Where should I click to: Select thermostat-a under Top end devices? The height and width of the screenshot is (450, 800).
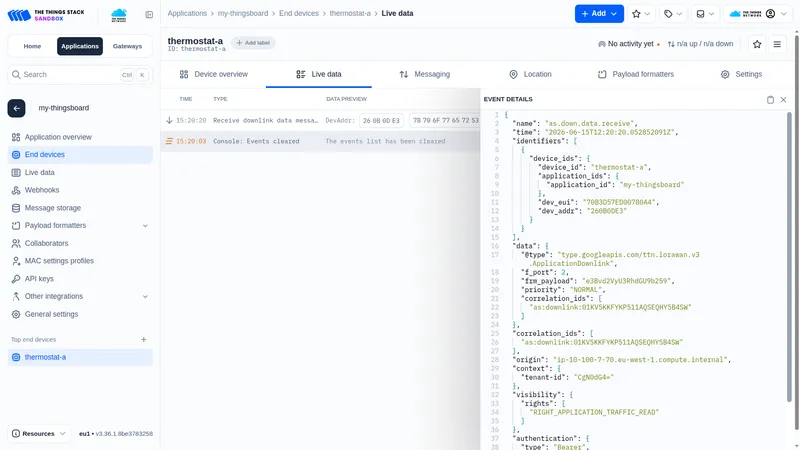pyautogui.click(x=80, y=358)
